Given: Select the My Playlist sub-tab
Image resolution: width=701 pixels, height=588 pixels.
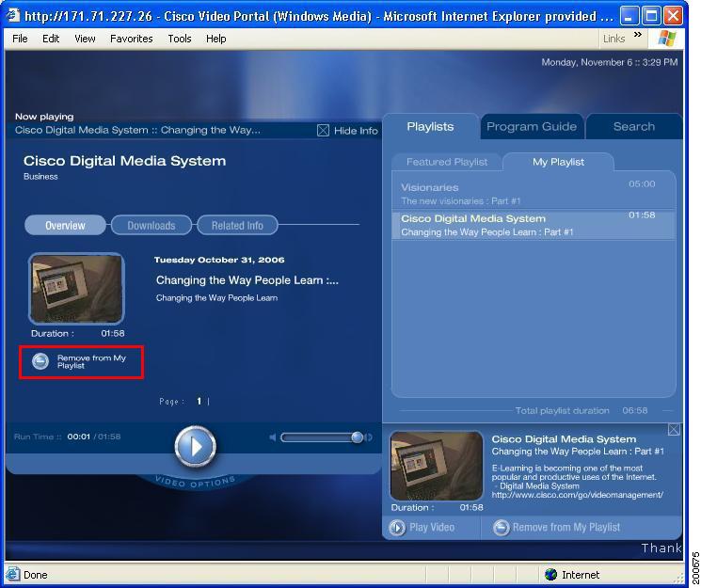Looking at the screenshot, I should (x=558, y=162).
